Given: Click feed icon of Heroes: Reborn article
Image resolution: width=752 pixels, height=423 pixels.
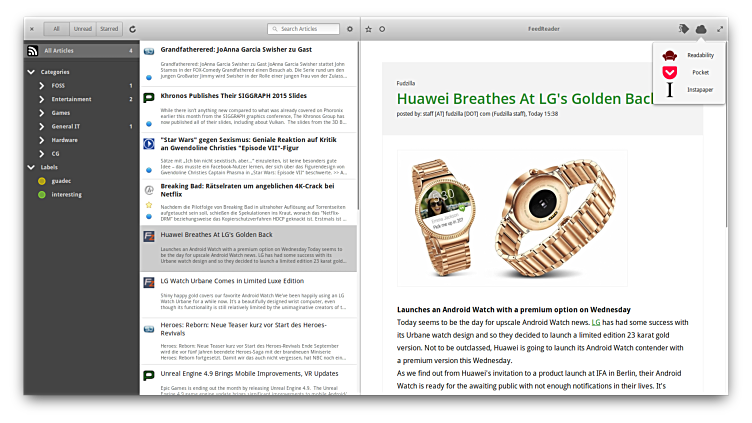Looking at the screenshot, I should (x=149, y=329).
